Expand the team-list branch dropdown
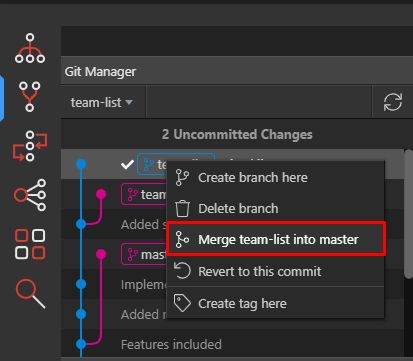Screen dimensions: 413x361 tap(102, 102)
